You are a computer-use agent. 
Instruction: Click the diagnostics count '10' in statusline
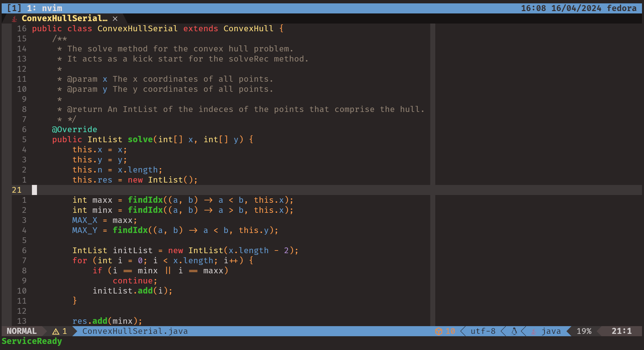(x=450, y=331)
